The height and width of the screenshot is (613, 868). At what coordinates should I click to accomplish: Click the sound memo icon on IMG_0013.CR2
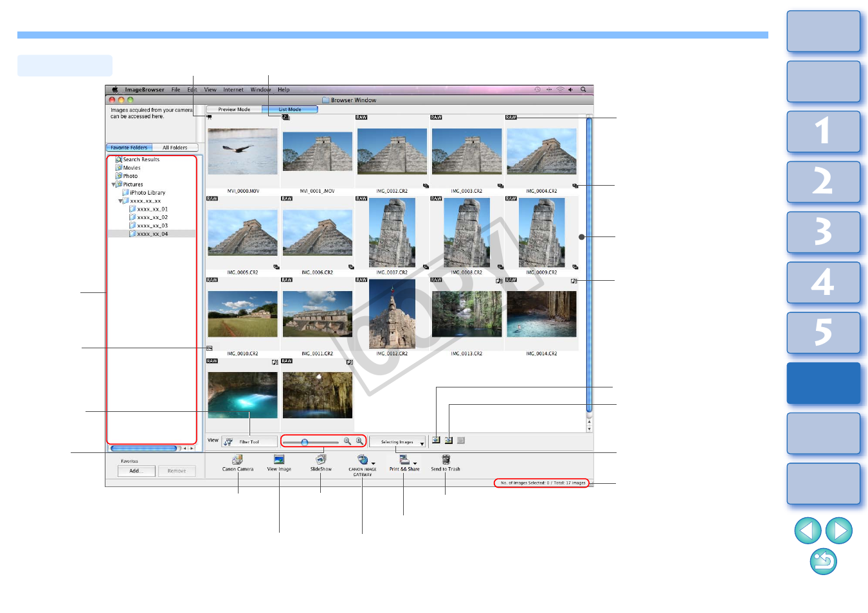pyautogui.click(x=499, y=281)
